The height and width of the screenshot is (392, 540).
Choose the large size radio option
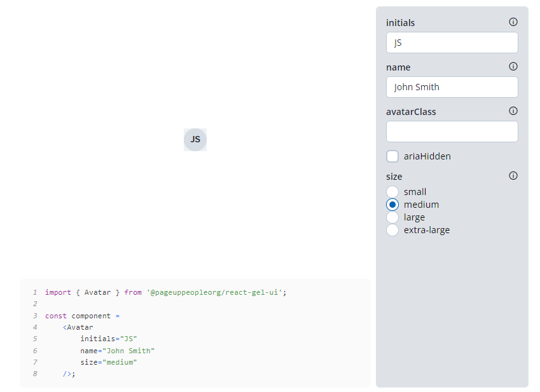(x=392, y=217)
